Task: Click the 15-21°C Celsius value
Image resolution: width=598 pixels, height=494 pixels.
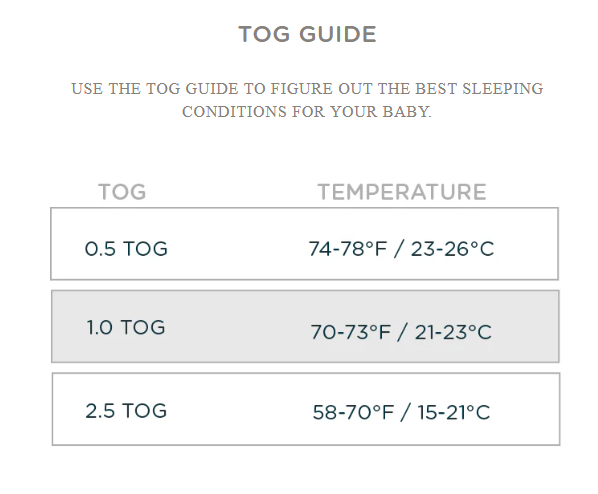Action: 454,412
